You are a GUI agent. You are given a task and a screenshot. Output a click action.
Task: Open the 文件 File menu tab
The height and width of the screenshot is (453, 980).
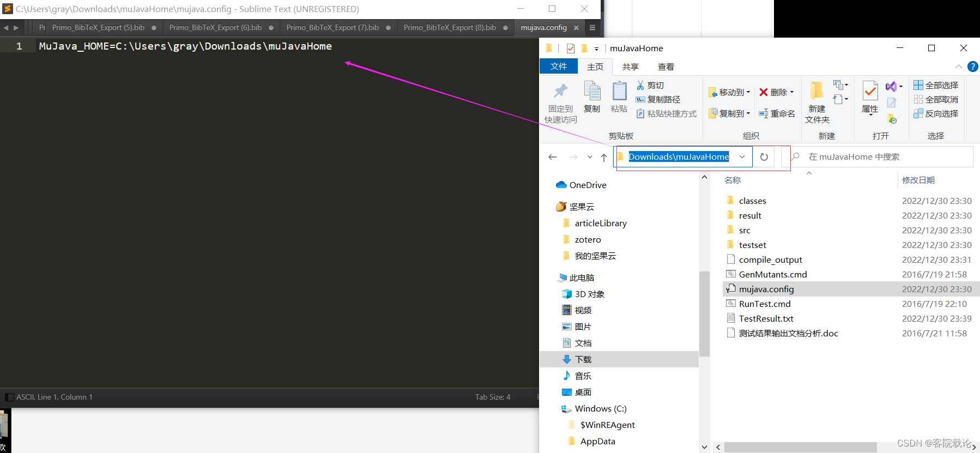tap(559, 67)
